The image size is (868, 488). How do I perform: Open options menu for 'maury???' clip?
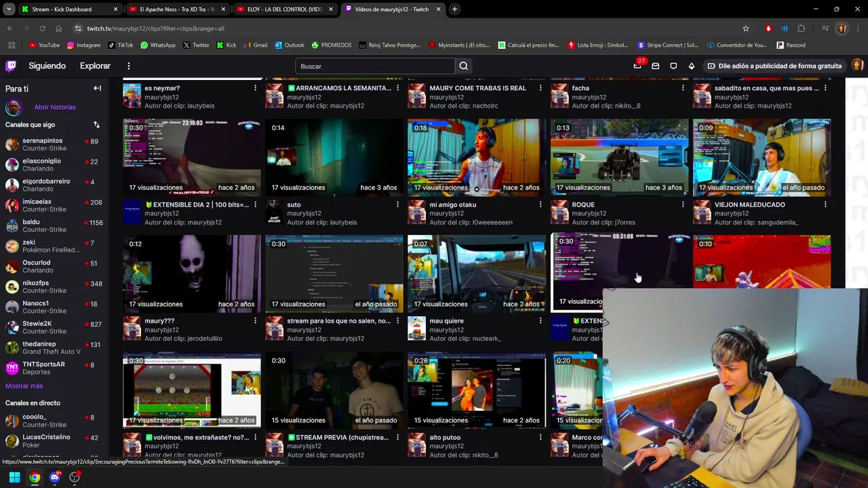pyautogui.click(x=255, y=321)
